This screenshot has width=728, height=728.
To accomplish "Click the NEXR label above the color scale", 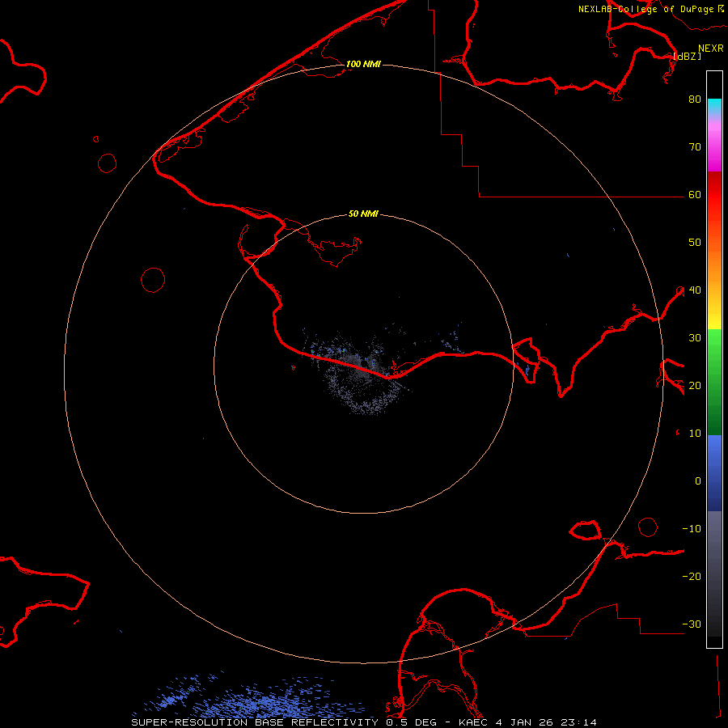I will coord(711,49).
